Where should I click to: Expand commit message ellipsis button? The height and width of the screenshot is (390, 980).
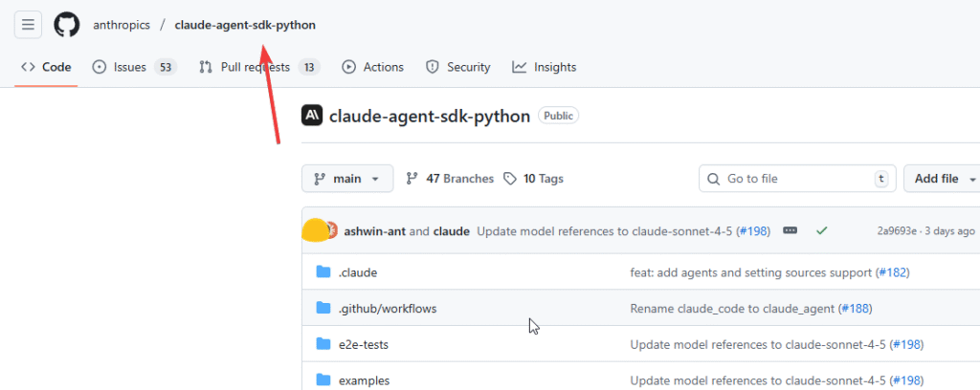coord(790,230)
